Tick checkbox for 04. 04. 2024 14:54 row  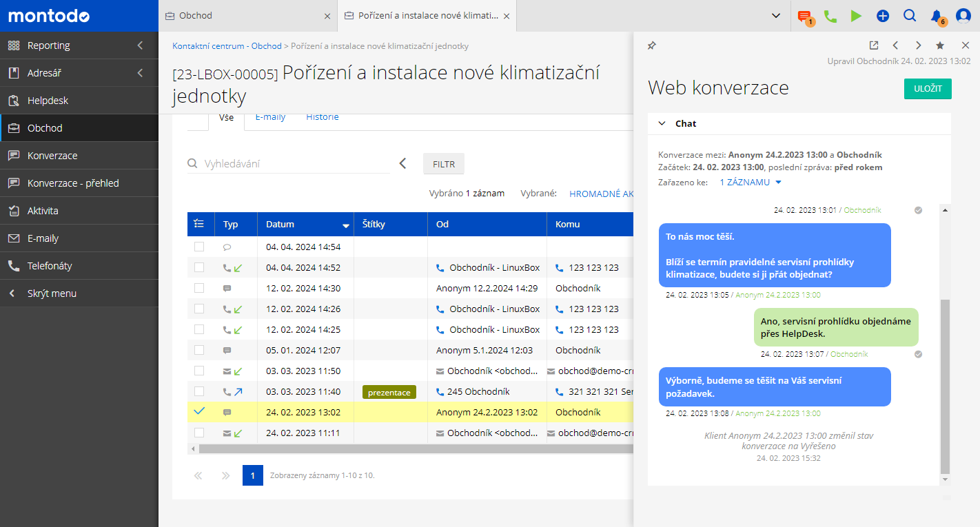click(x=199, y=247)
